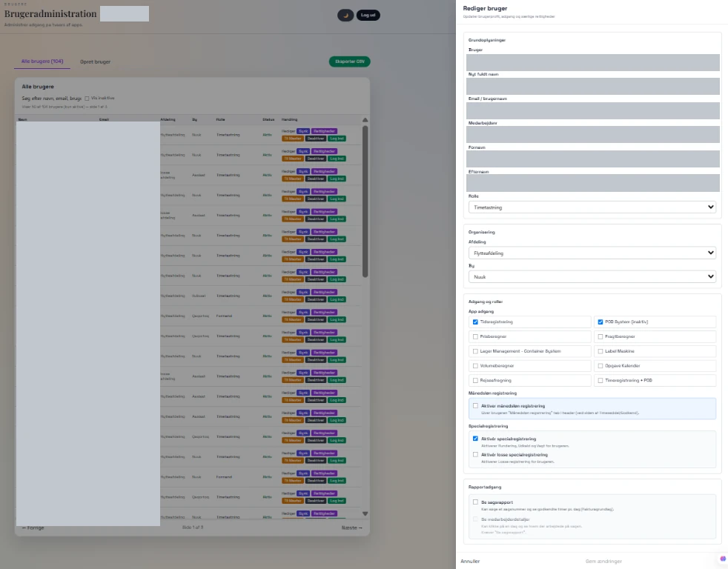Image resolution: width=728 pixels, height=569 pixels.
Task: Save with Gem ændringer
Action: point(603,561)
